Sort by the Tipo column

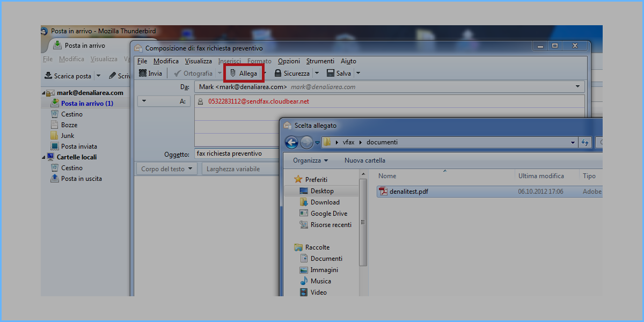click(x=590, y=176)
